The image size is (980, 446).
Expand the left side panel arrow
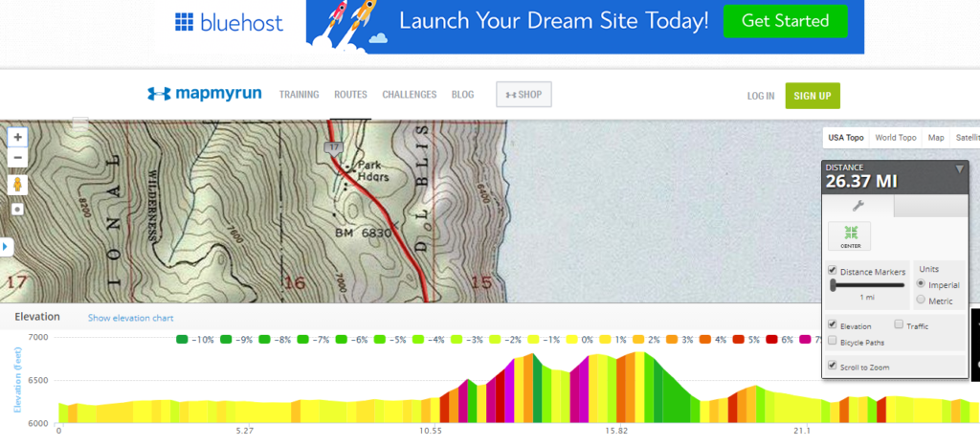pyautogui.click(x=7, y=247)
